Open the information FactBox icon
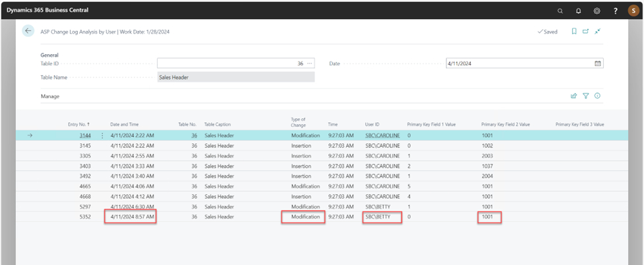This screenshot has height=265, width=644. (598, 96)
